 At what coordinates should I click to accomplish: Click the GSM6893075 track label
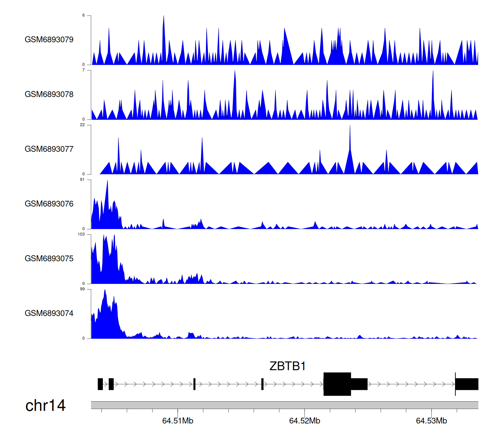coord(49,259)
